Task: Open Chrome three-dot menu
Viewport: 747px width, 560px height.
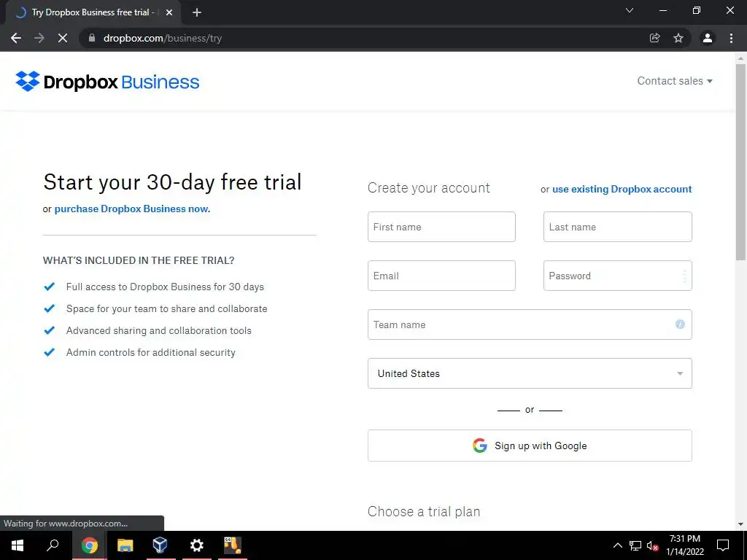Action: coord(731,38)
